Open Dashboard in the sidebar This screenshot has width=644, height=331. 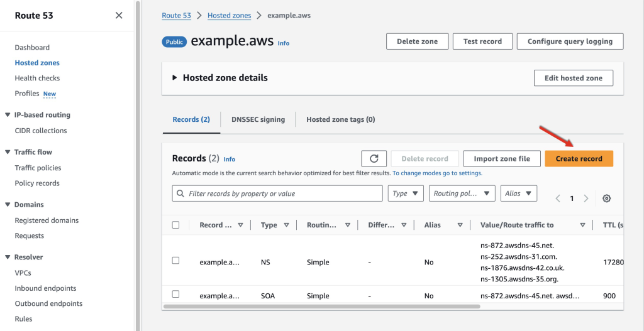[32, 48]
